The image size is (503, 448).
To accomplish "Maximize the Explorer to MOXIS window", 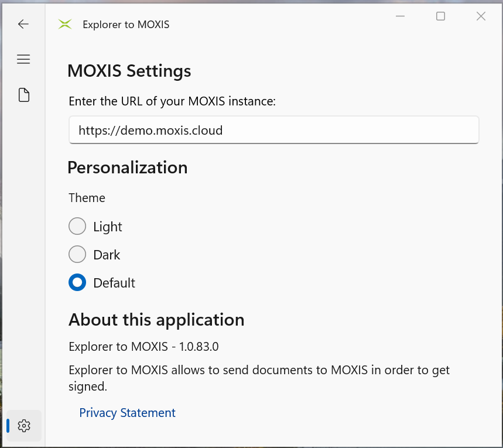I will (x=440, y=16).
